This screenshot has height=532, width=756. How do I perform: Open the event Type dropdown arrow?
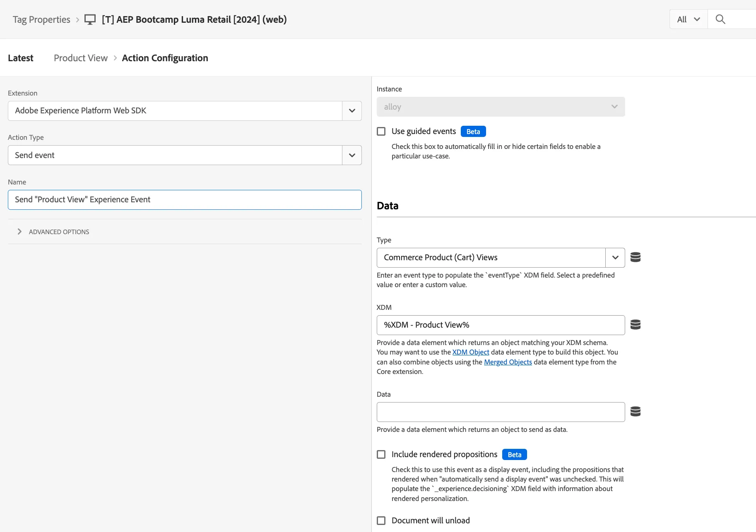615,258
